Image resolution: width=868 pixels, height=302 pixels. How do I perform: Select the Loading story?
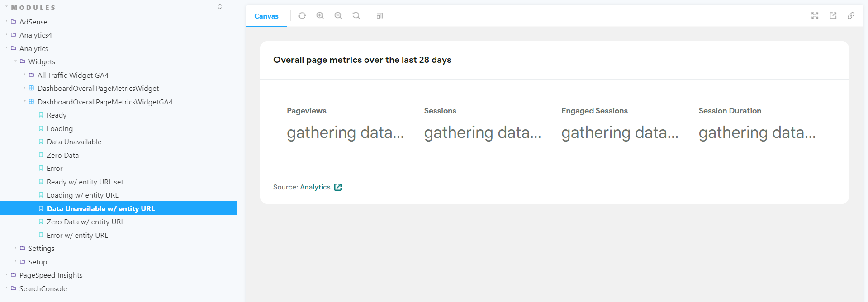60,128
